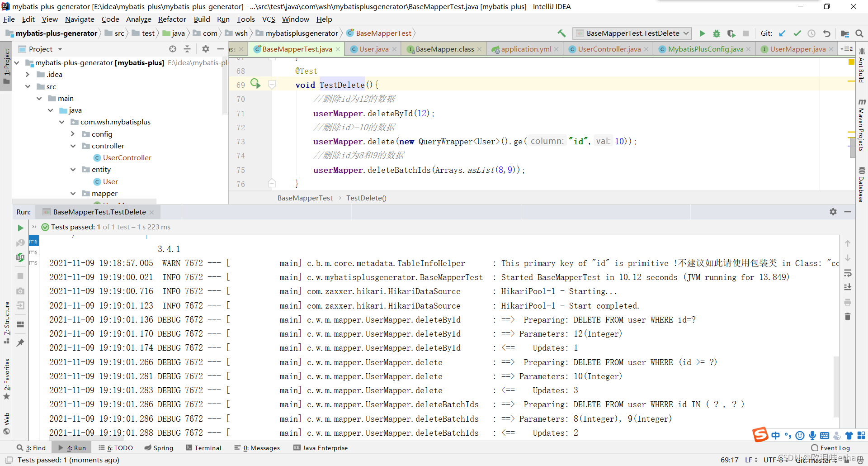The width and height of the screenshot is (868, 466).
Task: Click up stack trace arrow in console
Action: click(848, 243)
